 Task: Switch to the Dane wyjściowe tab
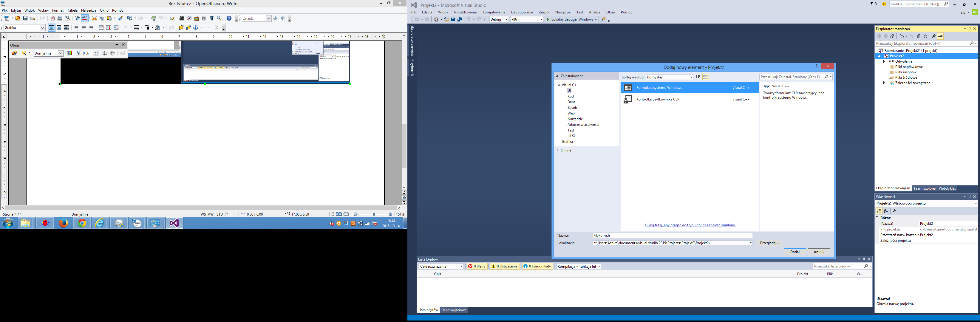(x=454, y=310)
